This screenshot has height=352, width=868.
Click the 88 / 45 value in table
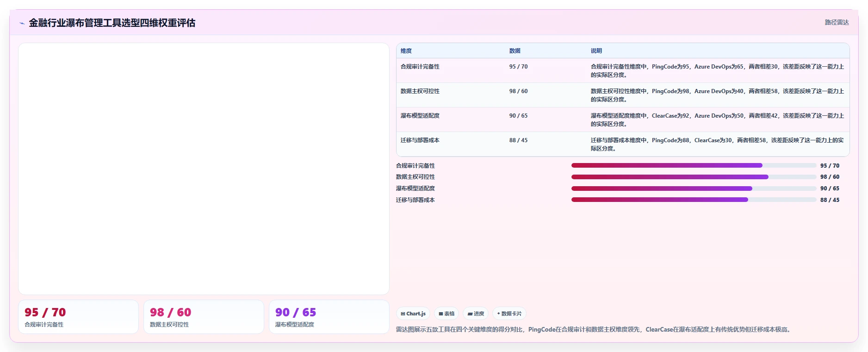[518, 140]
